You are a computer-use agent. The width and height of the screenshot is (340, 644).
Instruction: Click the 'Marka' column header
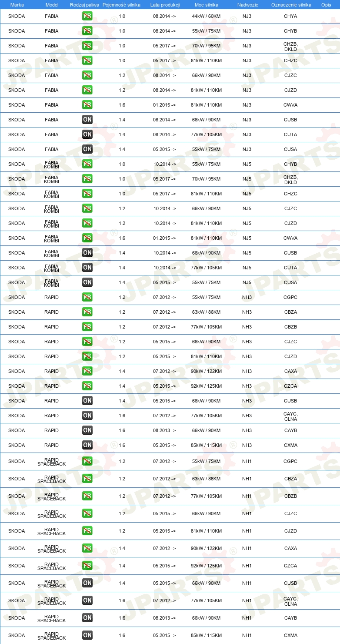[17, 5]
